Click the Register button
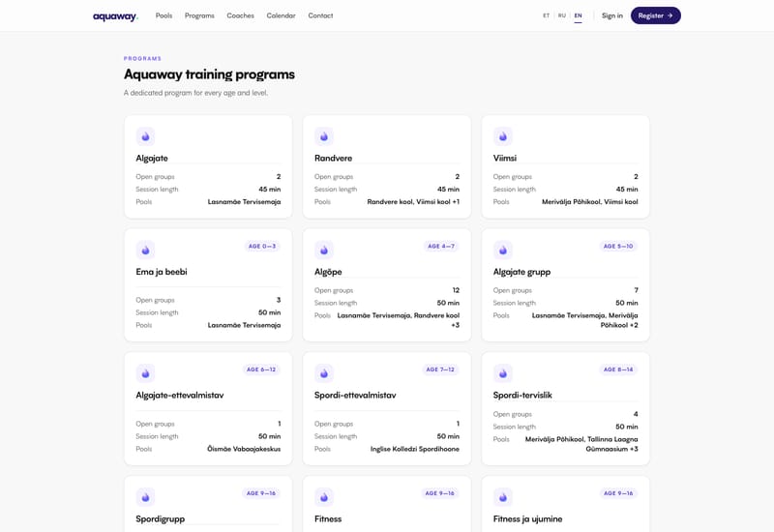This screenshot has height=532, width=774. point(656,15)
